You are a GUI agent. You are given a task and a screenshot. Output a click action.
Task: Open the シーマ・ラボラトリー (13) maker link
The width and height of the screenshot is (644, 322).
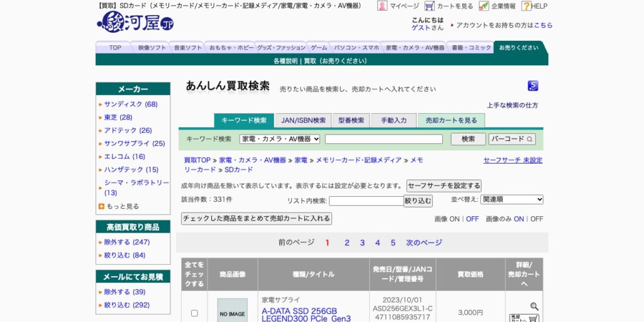click(x=136, y=187)
